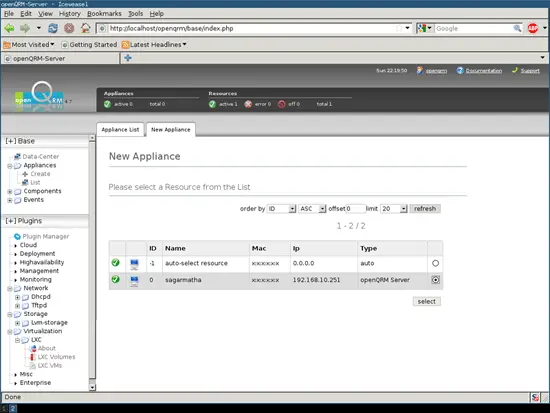Click the browser Back arrow icon
The width and height of the screenshot is (550, 413).
tap(9, 28)
